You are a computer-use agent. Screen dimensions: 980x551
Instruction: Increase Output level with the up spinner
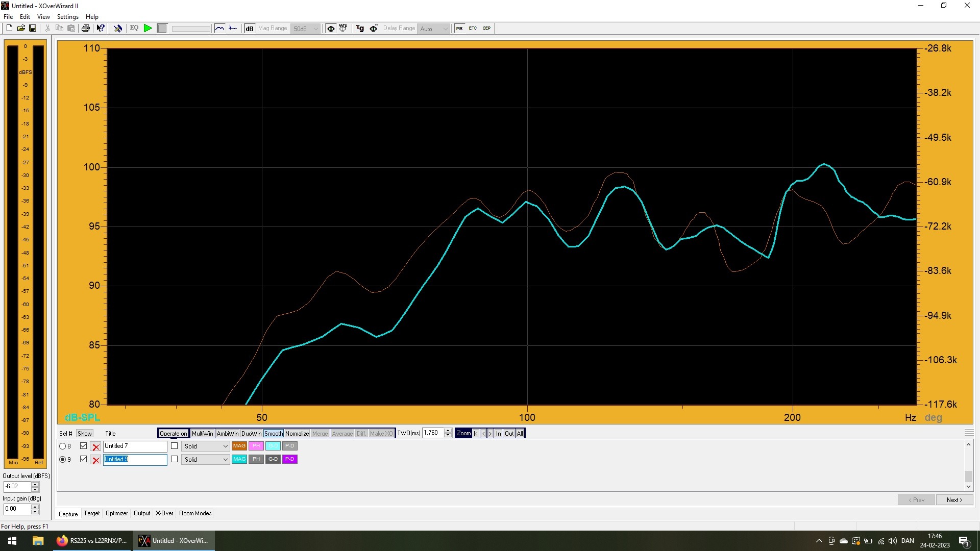point(35,484)
